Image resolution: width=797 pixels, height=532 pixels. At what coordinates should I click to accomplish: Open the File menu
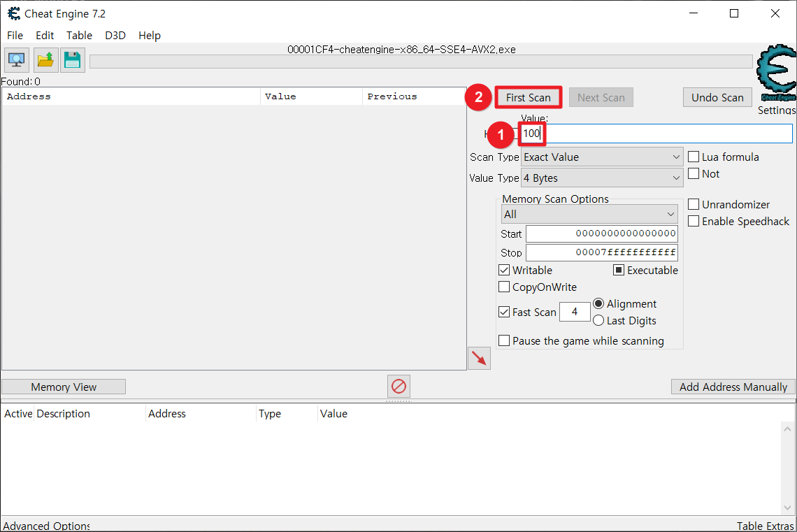point(15,36)
